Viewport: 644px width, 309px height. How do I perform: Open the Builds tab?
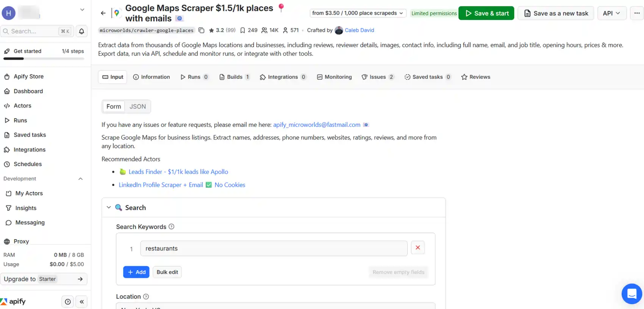tap(234, 77)
